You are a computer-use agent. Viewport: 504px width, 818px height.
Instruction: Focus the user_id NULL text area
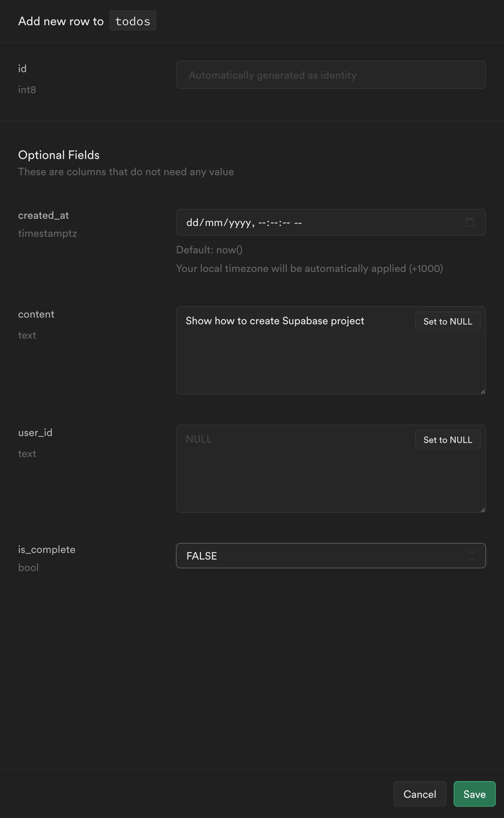tap(331, 469)
